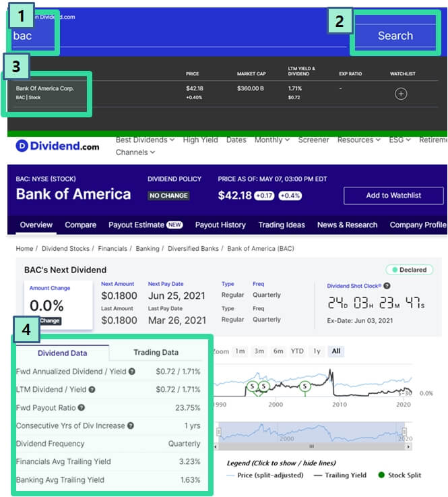Open the High Yield menu item

point(200,140)
